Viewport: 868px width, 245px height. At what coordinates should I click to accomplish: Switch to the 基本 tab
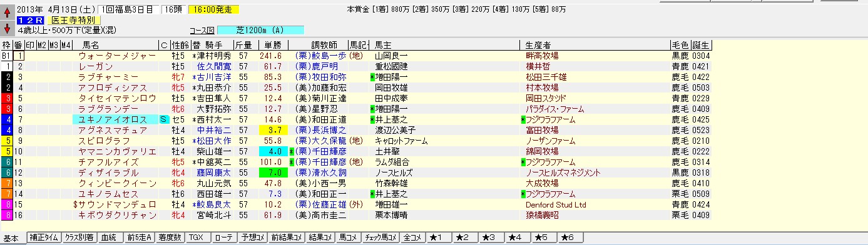pyautogui.click(x=11, y=239)
